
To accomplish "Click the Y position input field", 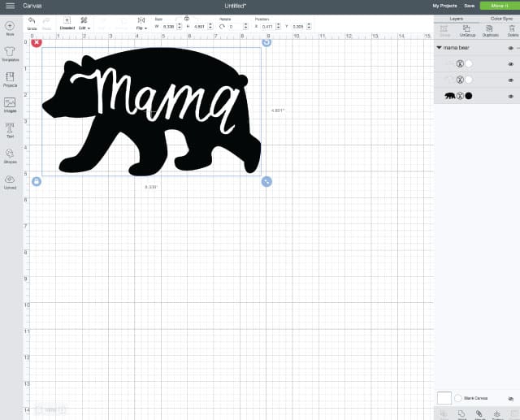I will pos(298,26).
